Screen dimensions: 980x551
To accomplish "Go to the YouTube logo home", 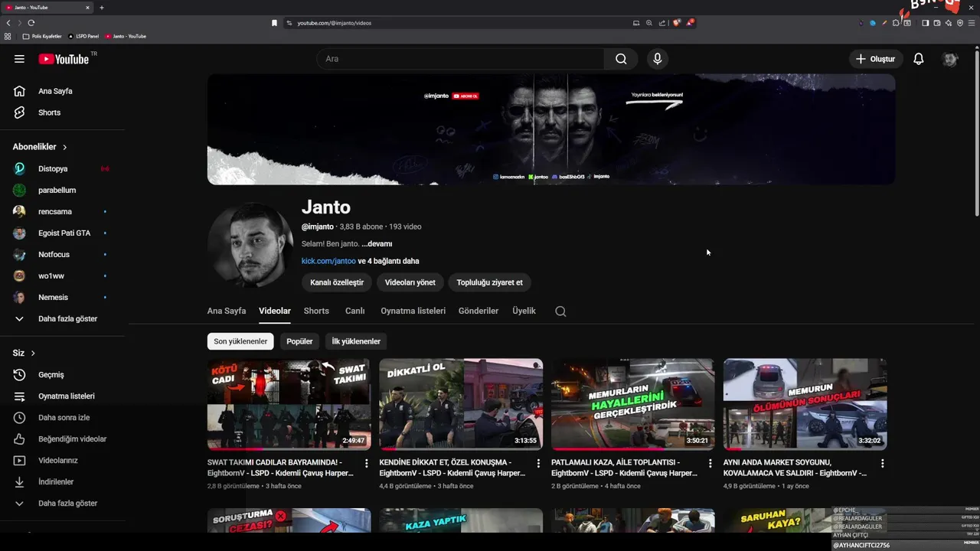I will (x=64, y=59).
